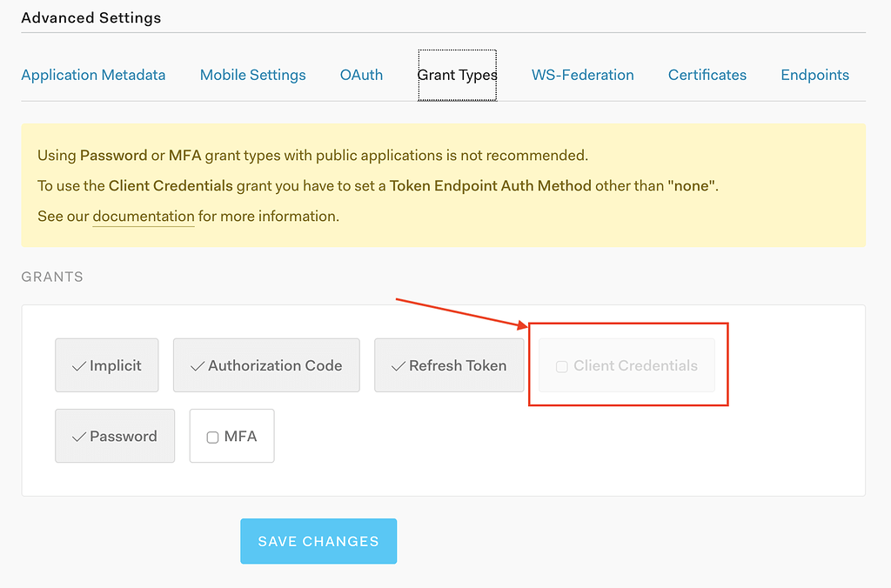Uncheck the Implicit grant

106,365
